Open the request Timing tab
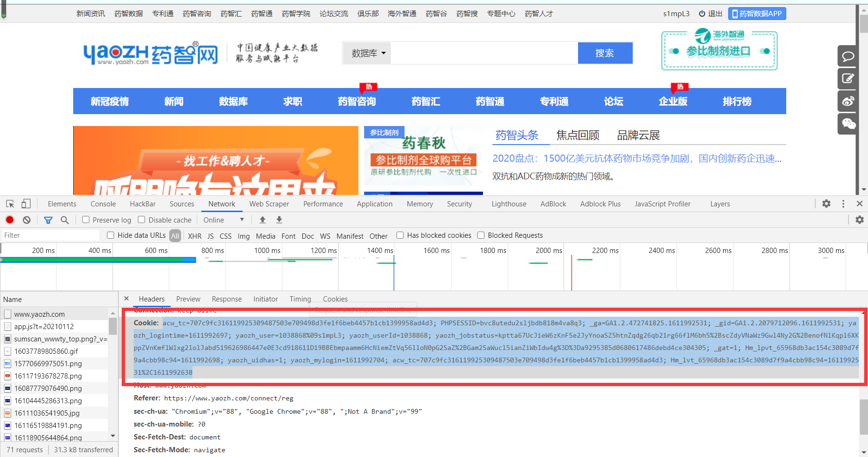868x457 pixels. (x=300, y=299)
